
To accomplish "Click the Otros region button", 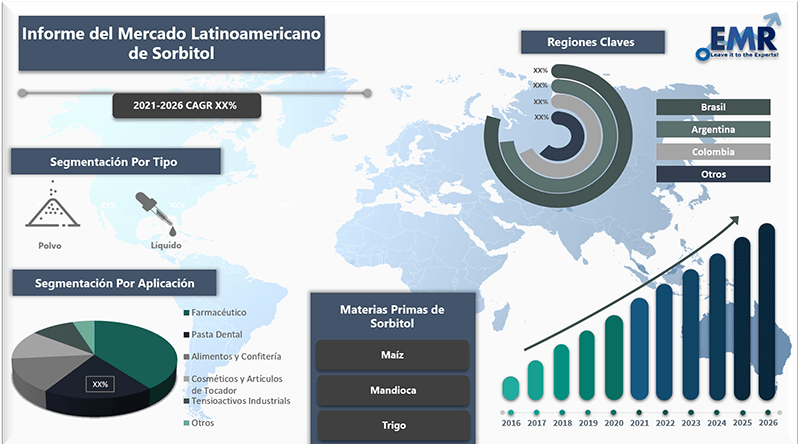I will pyautogui.click(x=713, y=174).
